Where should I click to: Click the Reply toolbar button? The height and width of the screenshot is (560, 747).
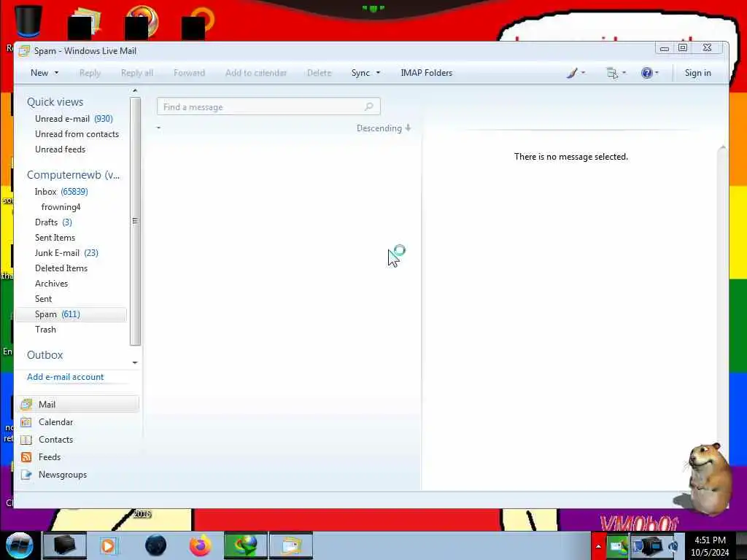pyautogui.click(x=90, y=73)
